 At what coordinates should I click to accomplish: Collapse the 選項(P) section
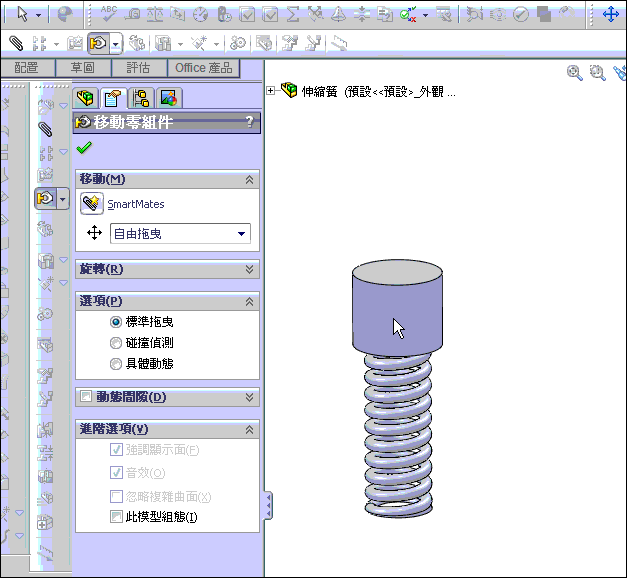coord(249,301)
